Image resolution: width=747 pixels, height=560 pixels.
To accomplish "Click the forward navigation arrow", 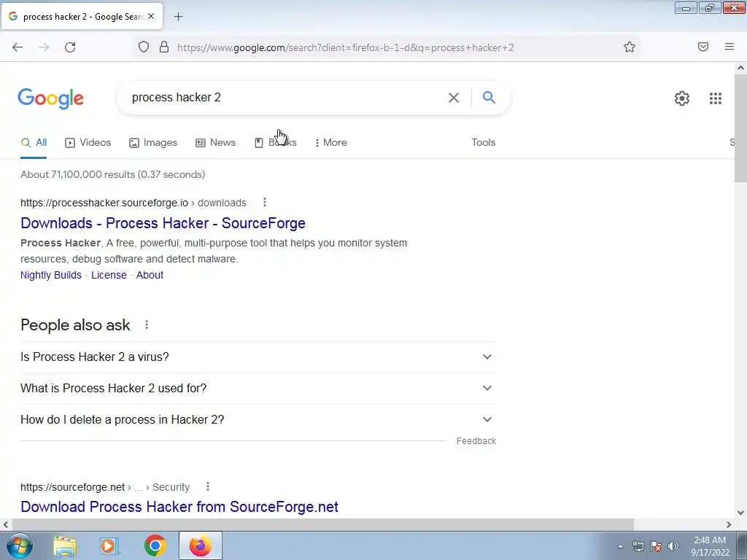I will (x=44, y=47).
